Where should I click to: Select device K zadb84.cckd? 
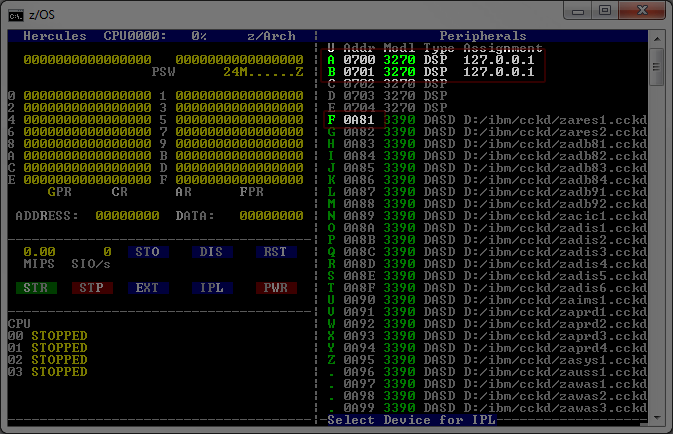tap(487, 180)
